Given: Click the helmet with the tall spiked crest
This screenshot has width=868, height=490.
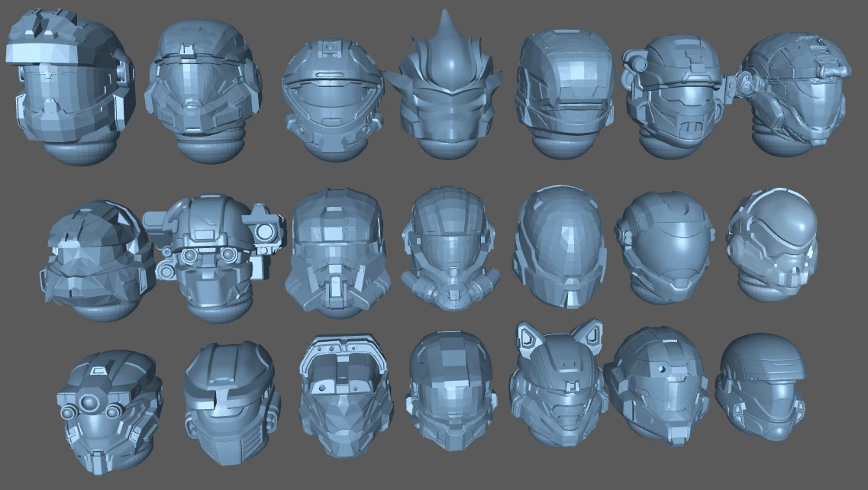Looking at the screenshot, I should [447, 88].
